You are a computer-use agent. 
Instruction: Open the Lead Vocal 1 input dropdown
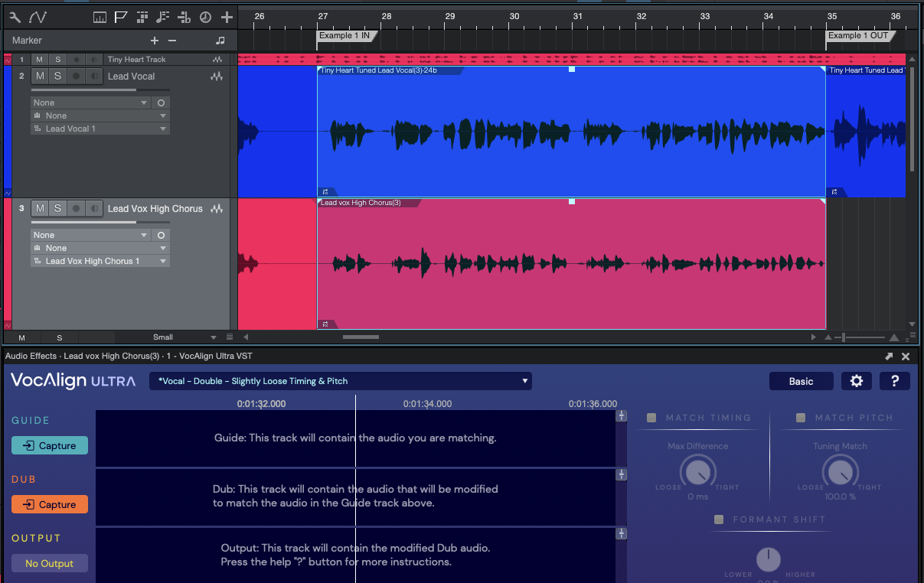coord(100,129)
